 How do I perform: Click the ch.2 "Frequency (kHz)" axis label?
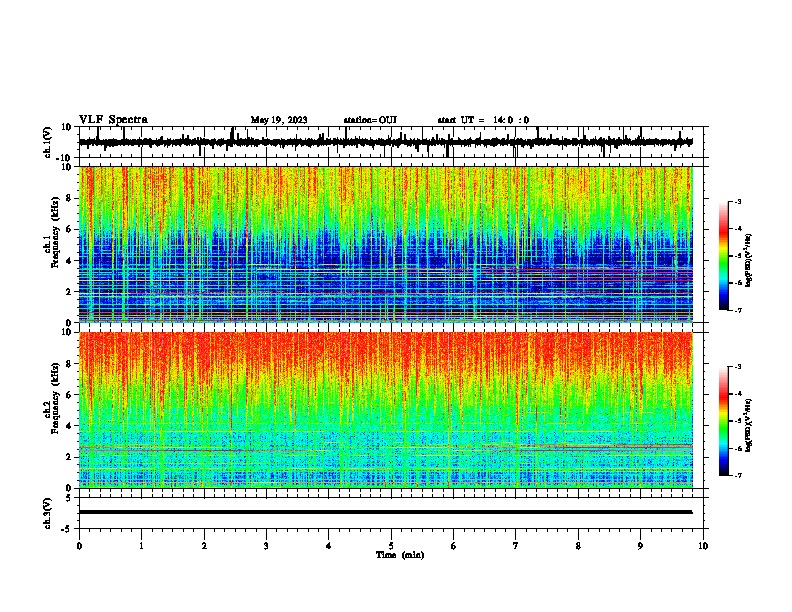pyautogui.click(x=56, y=398)
